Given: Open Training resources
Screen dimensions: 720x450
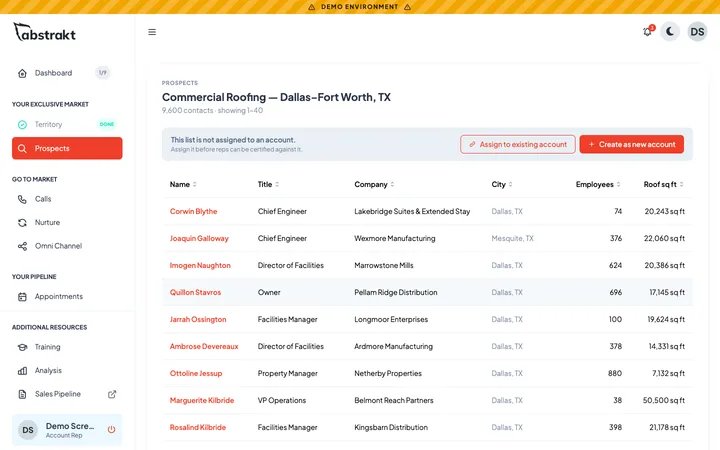Looking at the screenshot, I should click(x=67, y=347).
